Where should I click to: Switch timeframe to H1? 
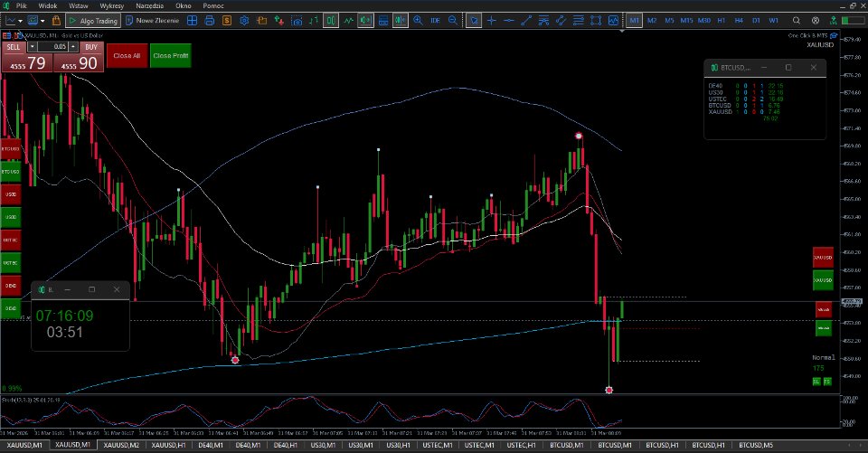coord(722,21)
